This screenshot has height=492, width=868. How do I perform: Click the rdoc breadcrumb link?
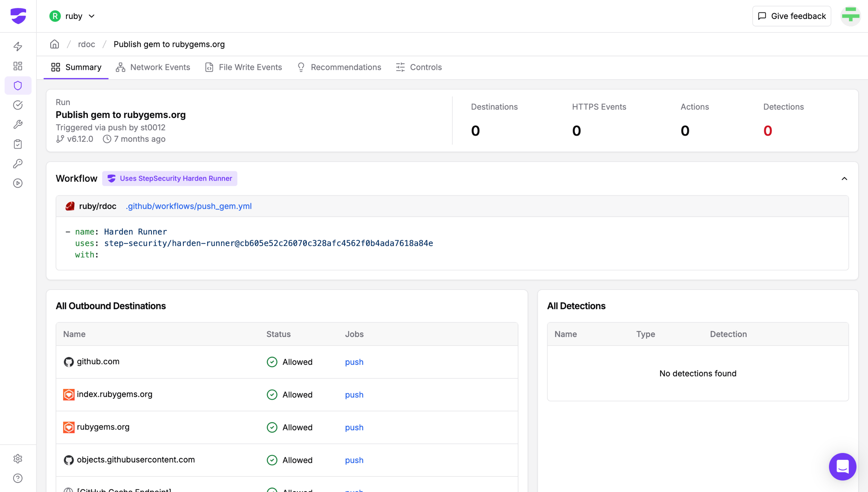pyautogui.click(x=86, y=44)
